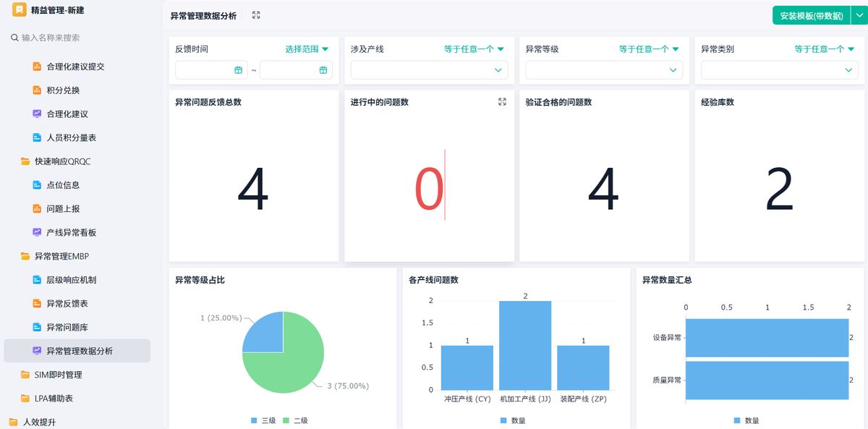
Task: Toggle 三级 legend in pie chart
Action: (x=264, y=420)
